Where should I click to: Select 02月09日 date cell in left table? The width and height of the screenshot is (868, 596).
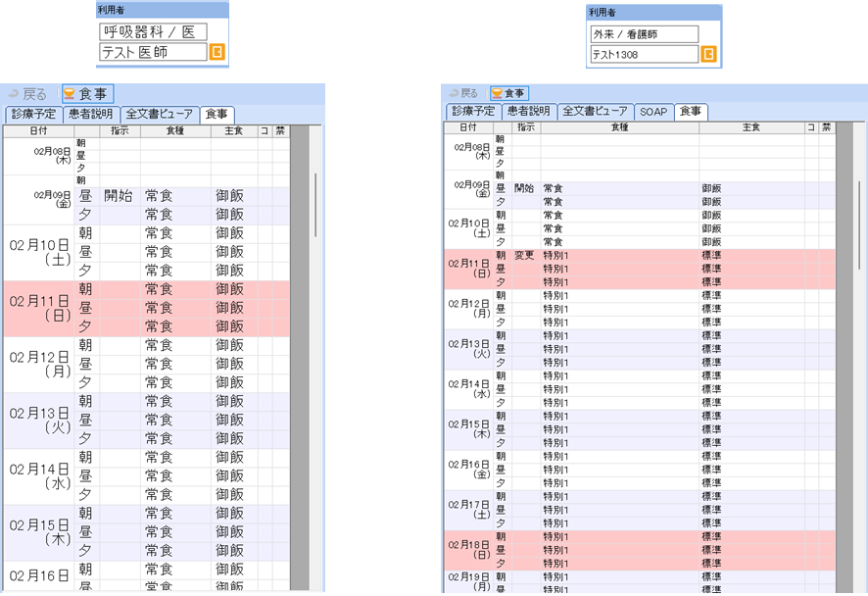39,199
